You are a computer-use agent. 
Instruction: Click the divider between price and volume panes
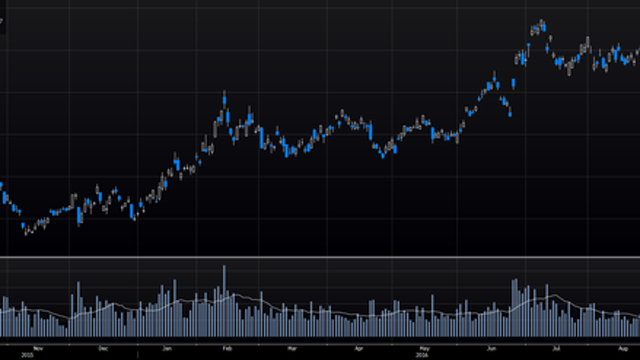click(x=320, y=257)
